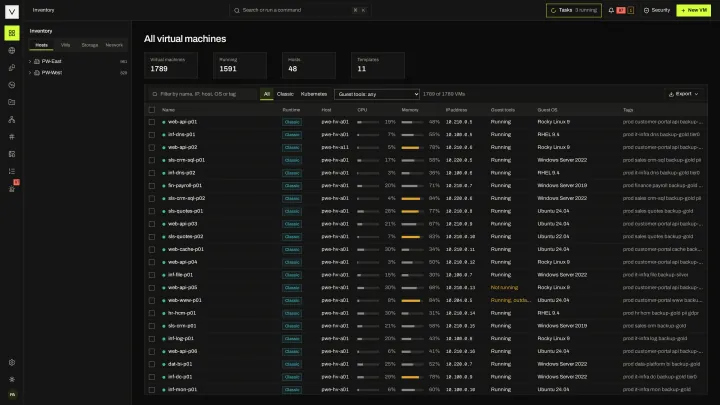Click the red alert count badge
This screenshot has width=720, height=405.
coord(621,10)
